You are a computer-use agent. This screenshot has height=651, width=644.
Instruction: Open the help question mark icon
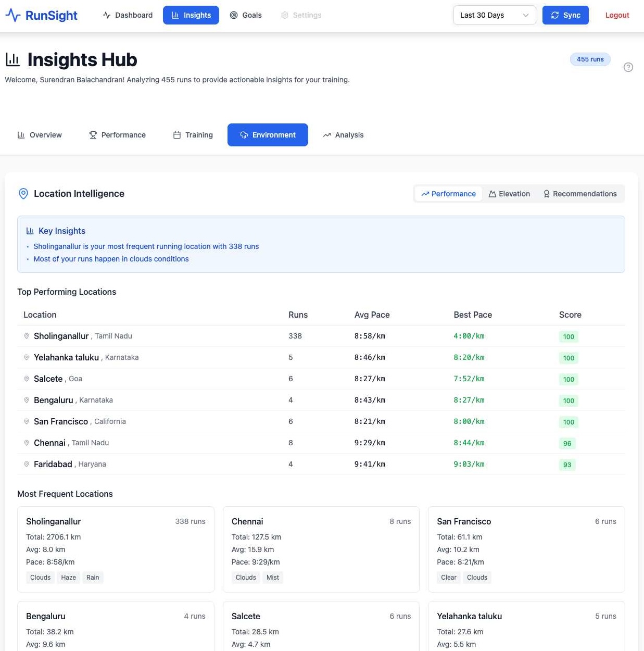628,67
